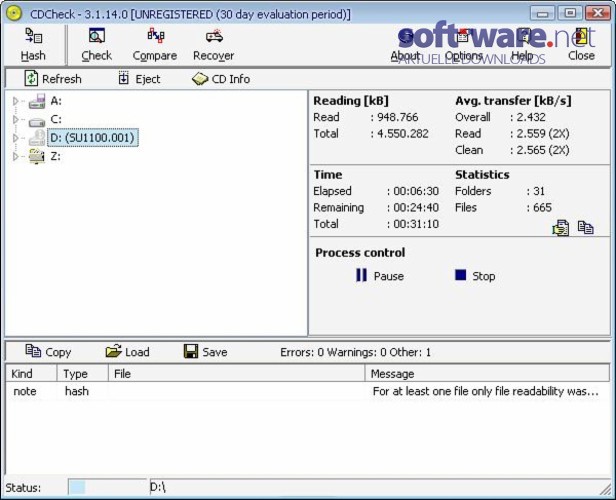Click the Files count 665
This screenshot has height=500, width=616.
[x=542, y=207]
